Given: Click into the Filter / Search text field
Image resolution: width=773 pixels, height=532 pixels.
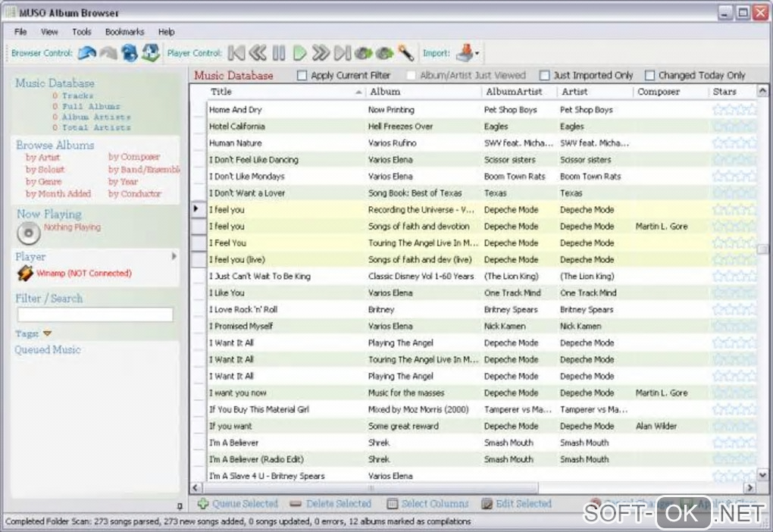Looking at the screenshot, I should click(x=95, y=315).
